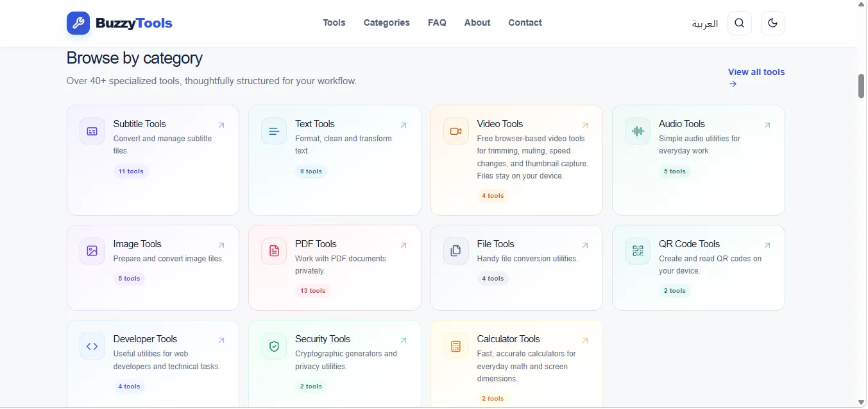Image resolution: width=868 pixels, height=409 pixels.
Task: Click the BuzzyTools wrench logo icon
Action: coord(78,23)
